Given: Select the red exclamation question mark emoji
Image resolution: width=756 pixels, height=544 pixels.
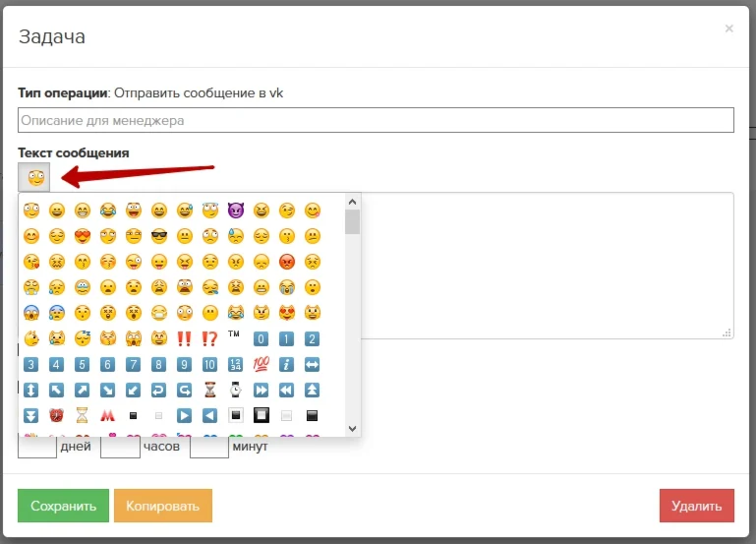Looking at the screenshot, I should (209, 338).
